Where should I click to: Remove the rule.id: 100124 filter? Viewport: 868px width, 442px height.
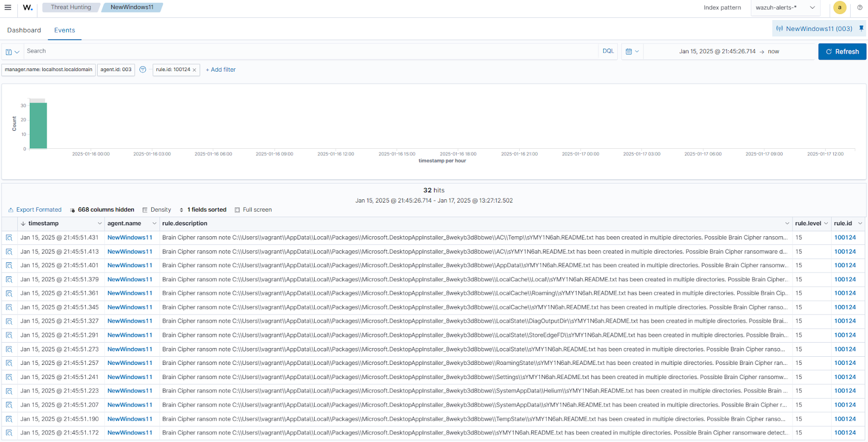194,70
